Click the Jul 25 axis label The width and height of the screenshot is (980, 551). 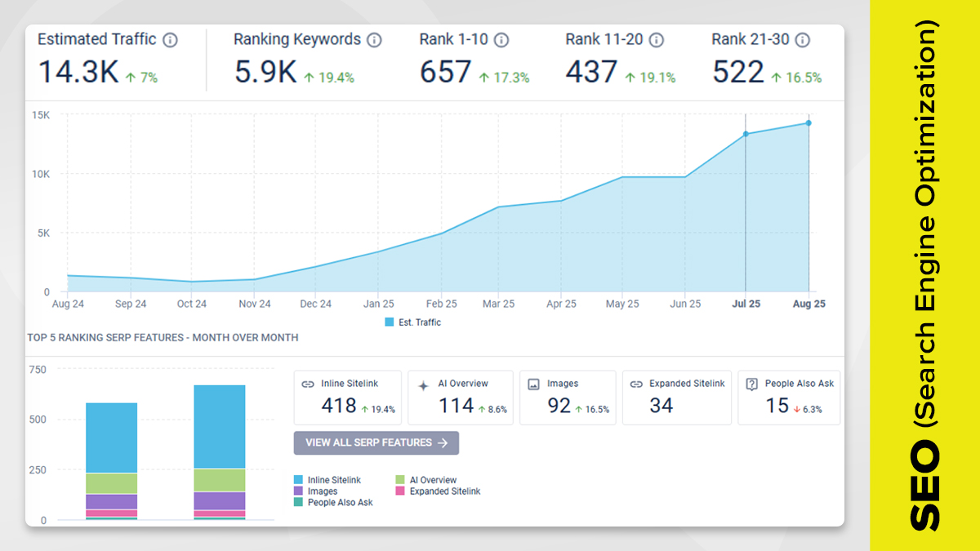[x=746, y=304]
